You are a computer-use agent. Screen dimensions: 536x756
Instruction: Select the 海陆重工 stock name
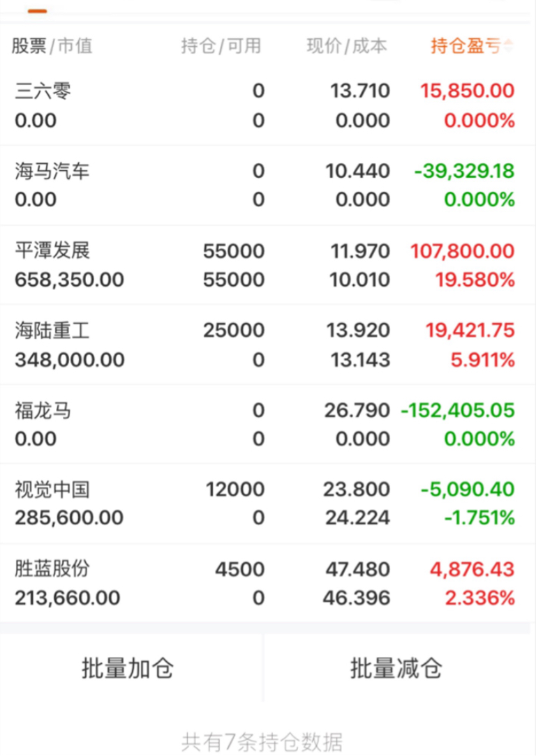click(52, 330)
